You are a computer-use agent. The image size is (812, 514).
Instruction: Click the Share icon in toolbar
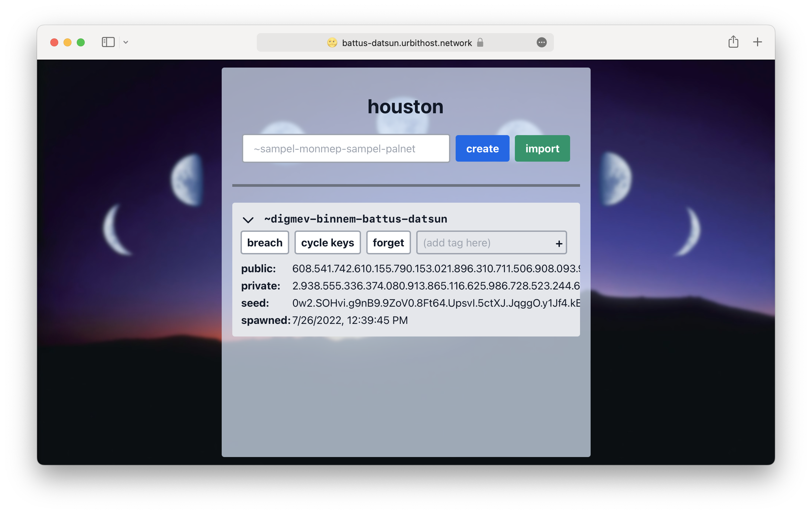(x=733, y=42)
